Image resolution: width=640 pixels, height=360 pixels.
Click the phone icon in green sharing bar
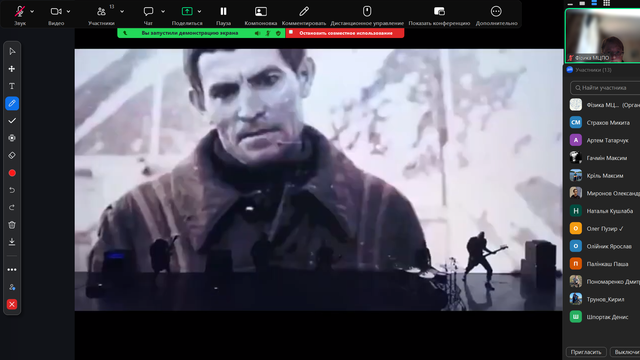[x=125, y=33]
